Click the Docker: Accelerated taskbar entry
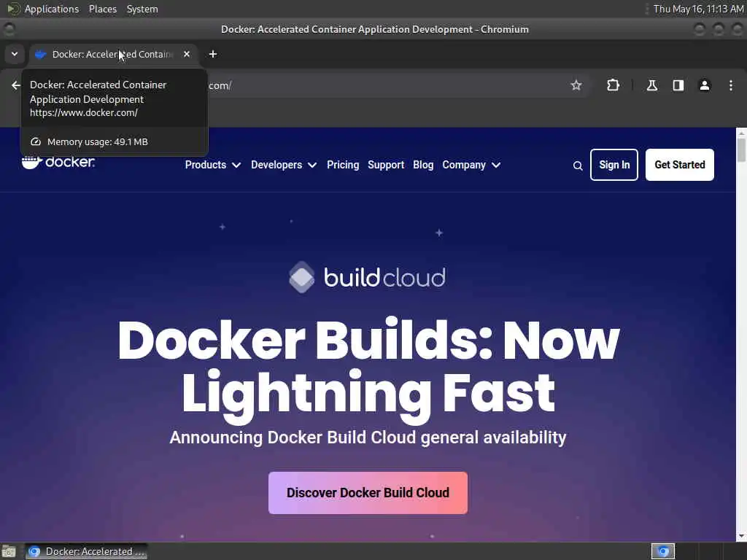The height and width of the screenshot is (560, 747). [86, 551]
